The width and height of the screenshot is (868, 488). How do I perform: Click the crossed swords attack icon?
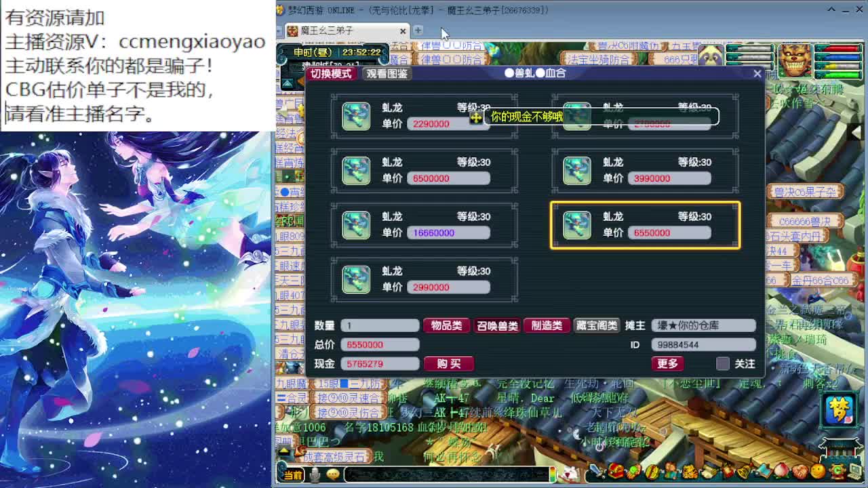coord(597,471)
